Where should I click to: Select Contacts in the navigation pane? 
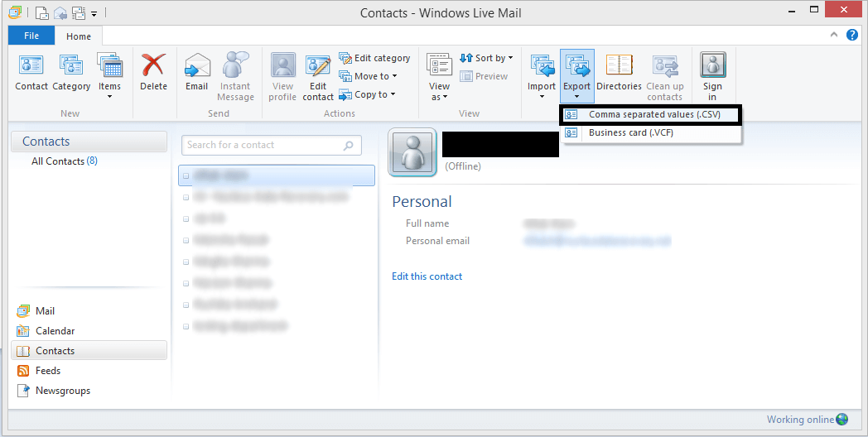89,351
